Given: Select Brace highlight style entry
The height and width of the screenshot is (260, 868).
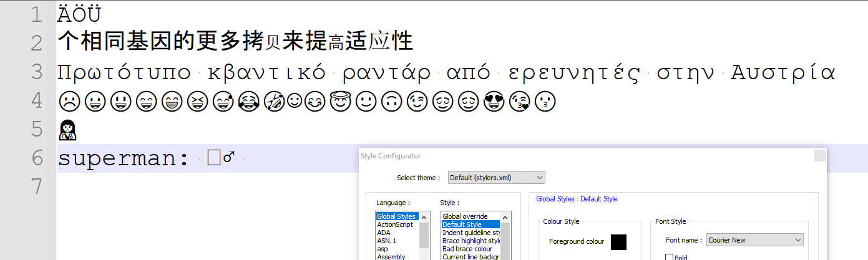Looking at the screenshot, I should click(x=471, y=241).
